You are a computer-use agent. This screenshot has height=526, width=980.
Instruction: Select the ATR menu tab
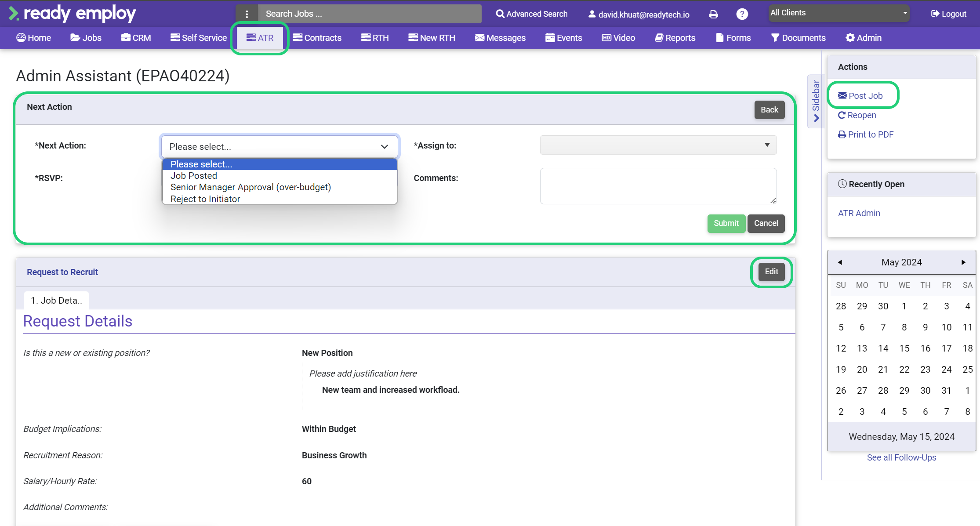[260, 38]
